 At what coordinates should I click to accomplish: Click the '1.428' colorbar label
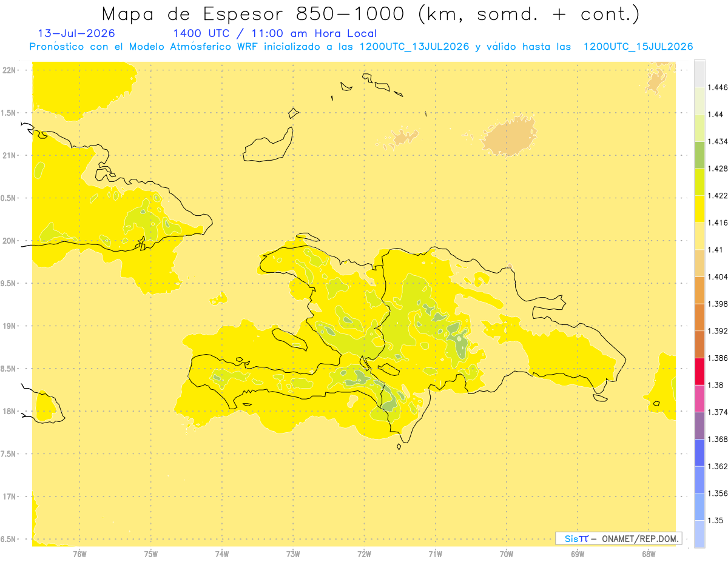718,169
